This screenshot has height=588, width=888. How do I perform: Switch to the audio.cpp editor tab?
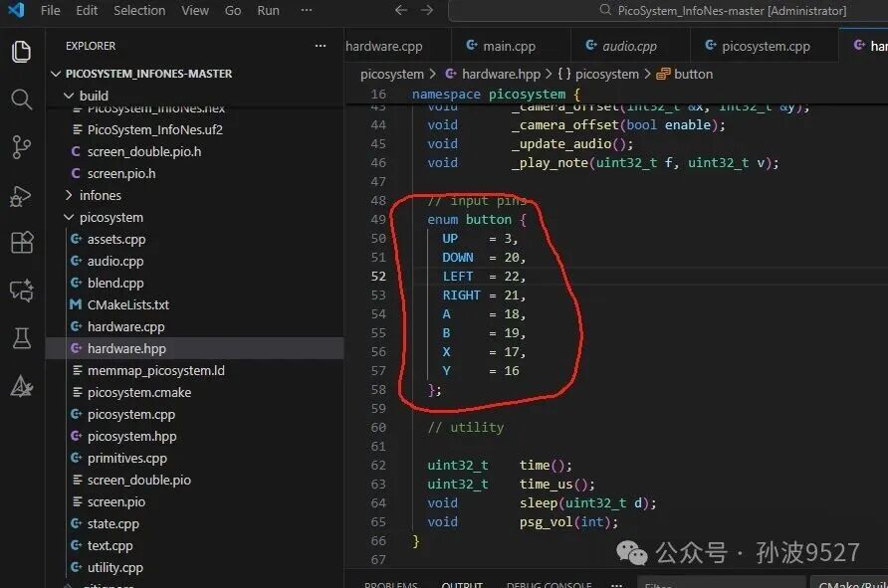[x=630, y=46]
